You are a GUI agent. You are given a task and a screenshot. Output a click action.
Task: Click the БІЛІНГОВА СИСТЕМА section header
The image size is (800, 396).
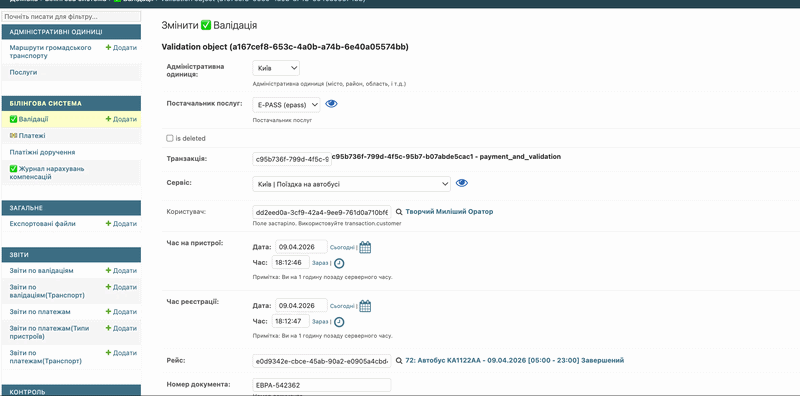point(71,104)
